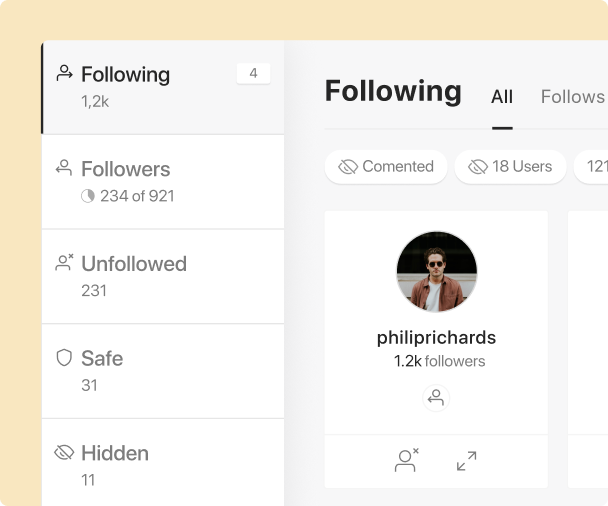
Task: Open the Followers 234 of 921 section
Action: [x=163, y=182]
